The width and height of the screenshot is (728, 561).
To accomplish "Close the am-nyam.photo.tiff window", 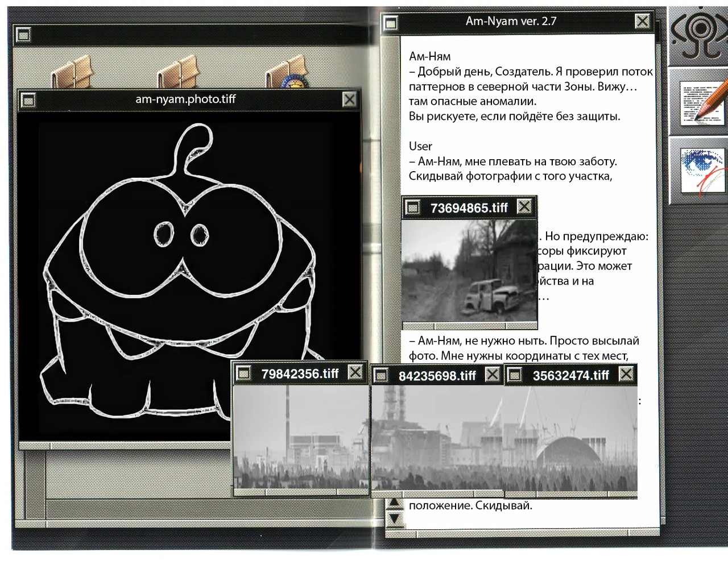I will (x=349, y=99).
